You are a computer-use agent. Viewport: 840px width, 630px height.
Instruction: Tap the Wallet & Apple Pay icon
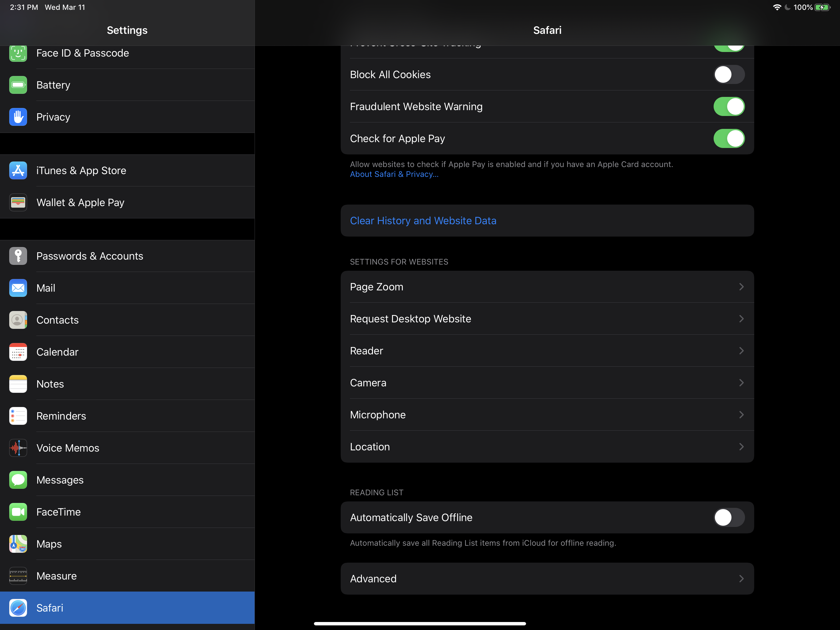18,202
